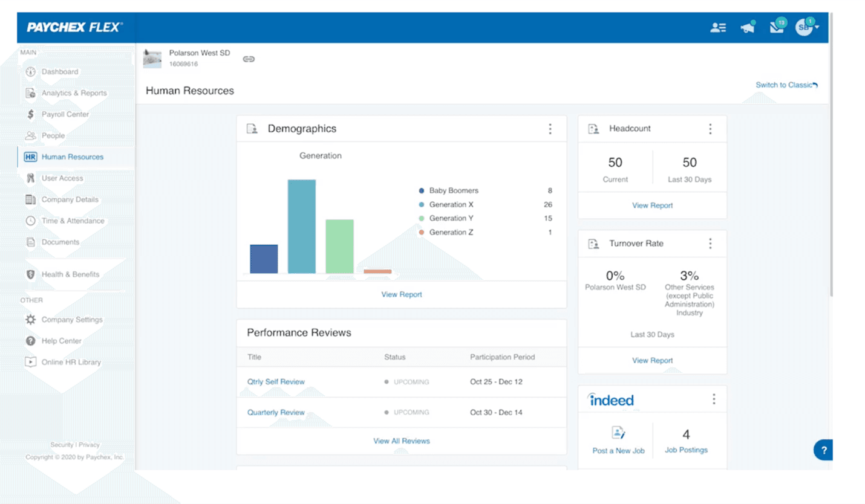Click the Company Details building icon
Image resolution: width=865 pixels, height=504 pixels.
pyautogui.click(x=31, y=199)
